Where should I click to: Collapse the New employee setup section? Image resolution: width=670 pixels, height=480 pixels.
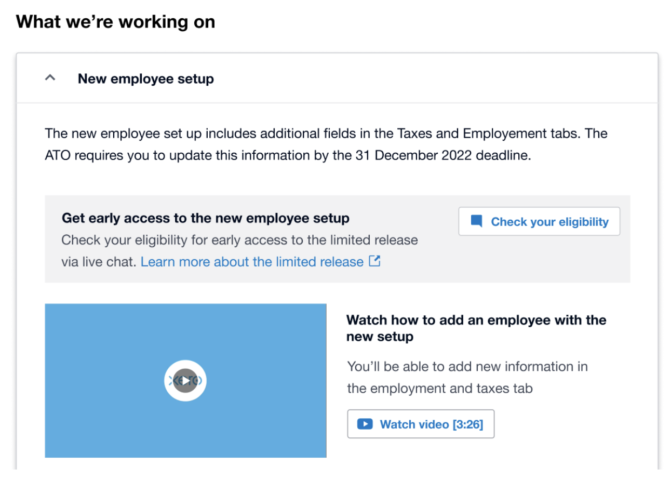[50, 78]
